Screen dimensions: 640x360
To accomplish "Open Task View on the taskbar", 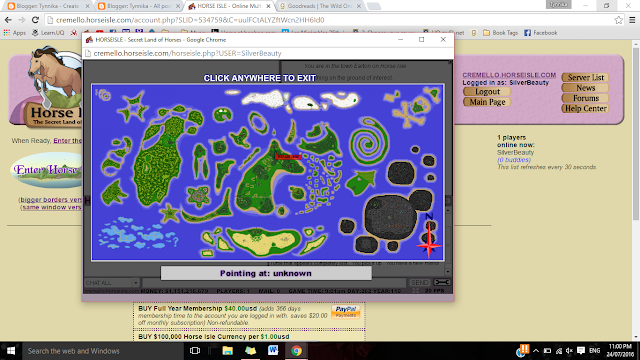I will [x=195, y=351].
